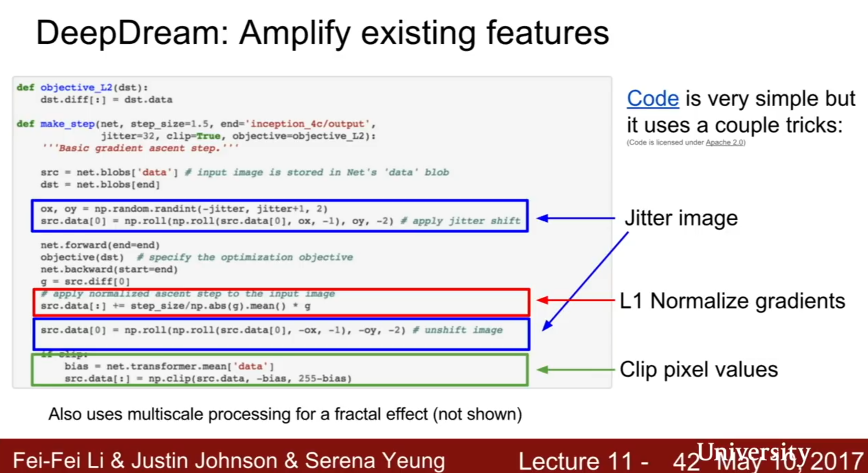Image resolution: width=868 pixels, height=473 pixels.
Task: Select the blue-boxed randint jitter code
Action: [280, 216]
